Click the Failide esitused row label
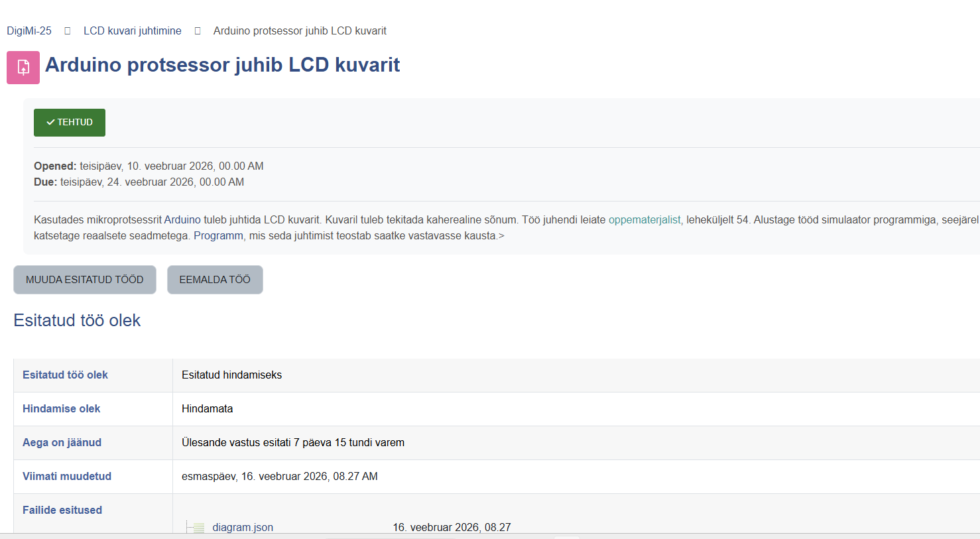The height and width of the screenshot is (539, 980). 62,510
